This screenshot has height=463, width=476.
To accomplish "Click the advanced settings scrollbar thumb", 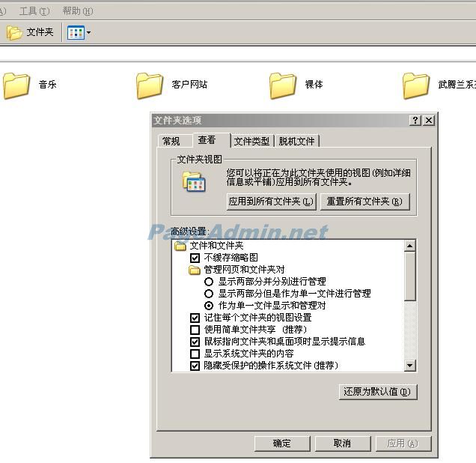I will 409,276.
